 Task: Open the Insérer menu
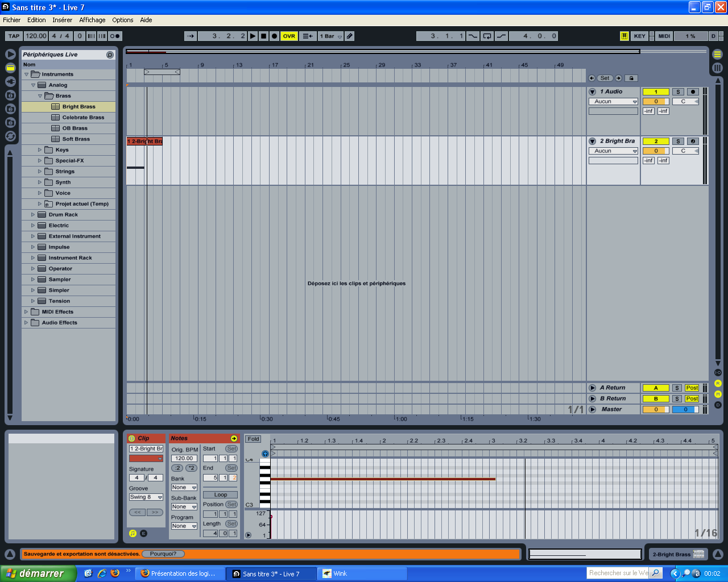click(x=63, y=20)
